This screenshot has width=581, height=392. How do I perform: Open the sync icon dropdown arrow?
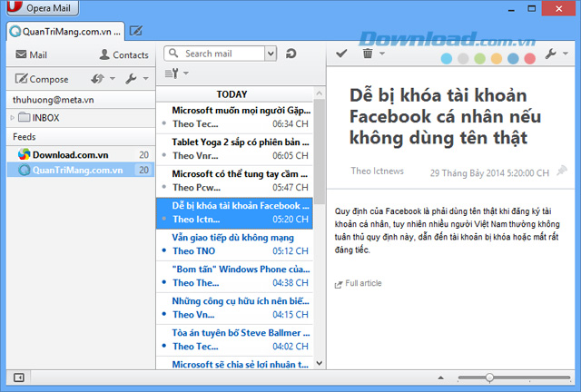pos(113,79)
